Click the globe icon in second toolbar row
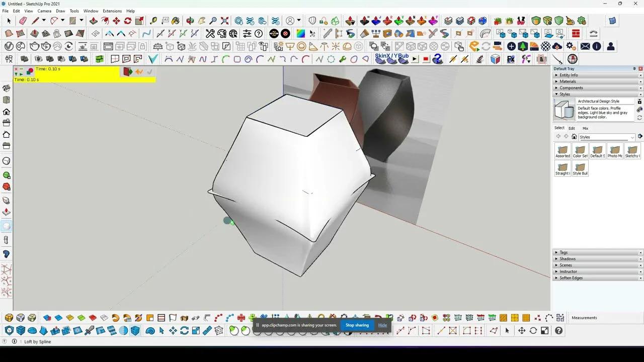 point(233,34)
